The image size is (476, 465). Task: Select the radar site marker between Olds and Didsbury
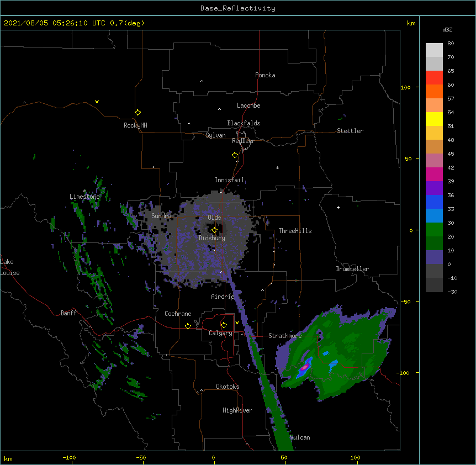214,230
